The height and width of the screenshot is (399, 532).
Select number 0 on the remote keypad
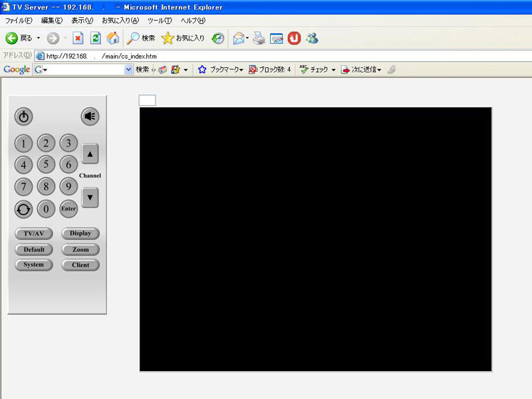pyautogui.click(x=46, y=209)
